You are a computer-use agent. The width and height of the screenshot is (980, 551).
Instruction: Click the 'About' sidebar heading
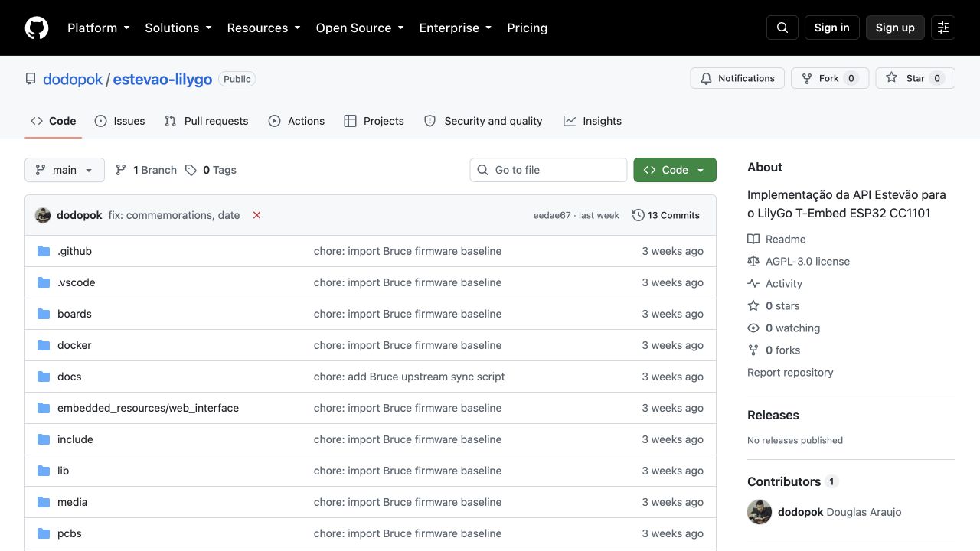[765, 167]
